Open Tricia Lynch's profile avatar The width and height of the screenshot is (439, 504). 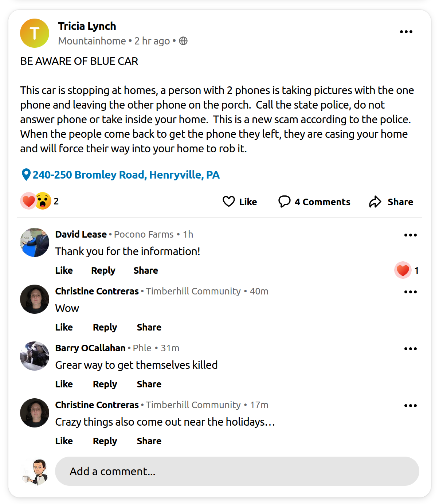pos(35,33)
